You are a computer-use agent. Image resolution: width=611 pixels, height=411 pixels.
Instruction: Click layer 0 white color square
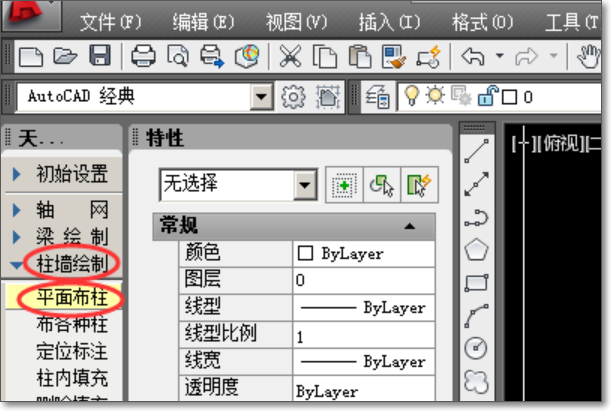pyautogui.click(x=509, y=97)
